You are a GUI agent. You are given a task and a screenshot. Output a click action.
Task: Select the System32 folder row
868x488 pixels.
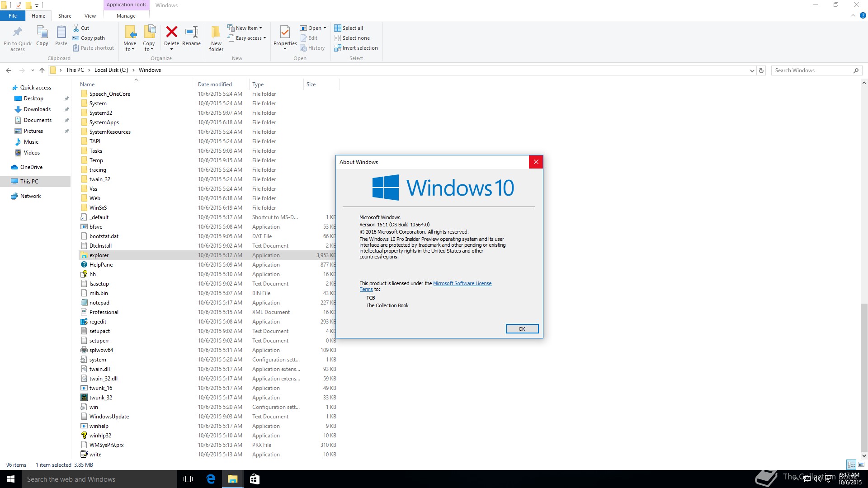(x=208, y=113)
